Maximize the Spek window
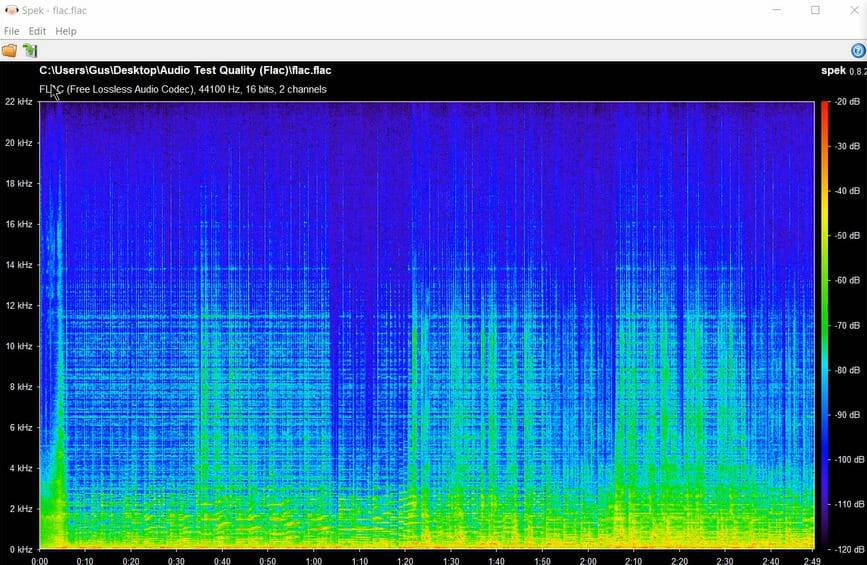 click(815, 10)
